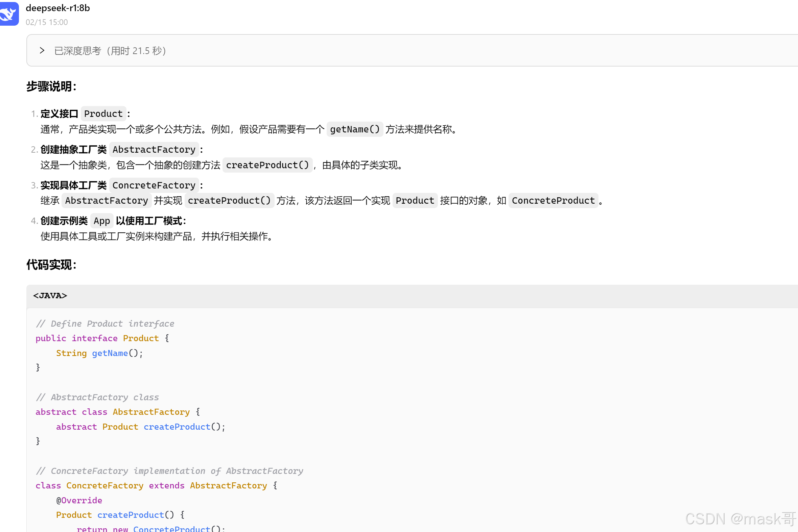The height and width of the screenshot is (532, 798).
Task: Click the 'App' inline code chip
Action: (102, 221)
